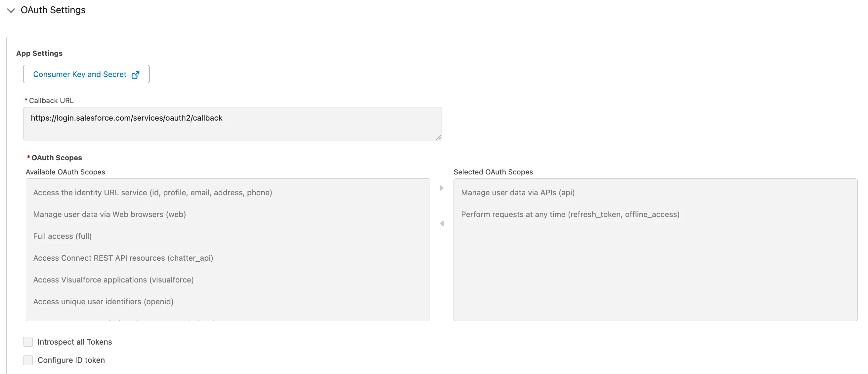868x374 pixels.
Task: Collapse the OAuth Settings section chevron
Action: click(x=11, y=11)
